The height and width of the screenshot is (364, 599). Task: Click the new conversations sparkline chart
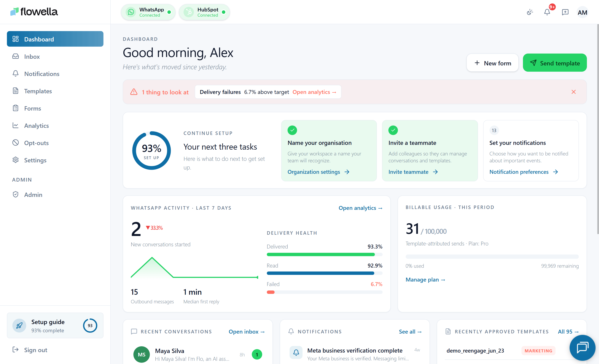[x=194, y=267]
